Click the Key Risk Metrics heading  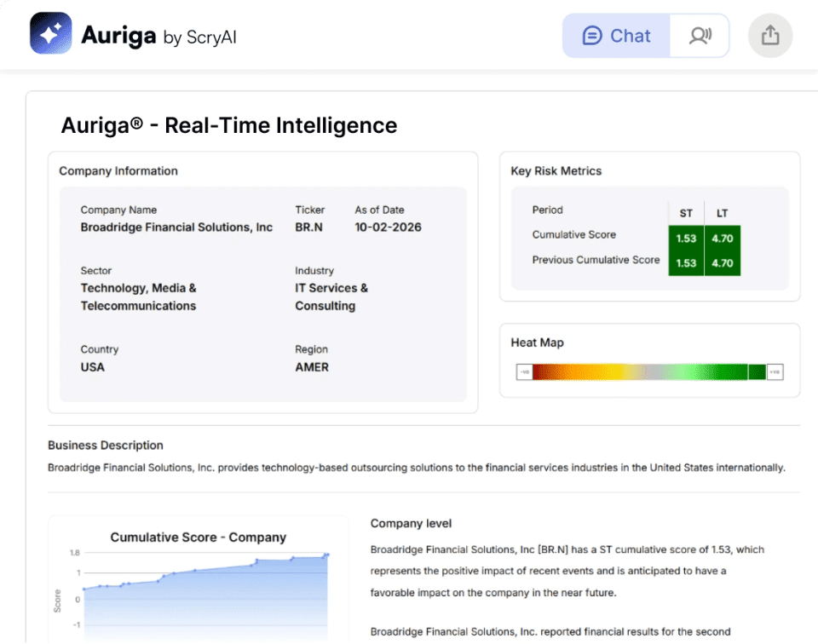[556, 171]
